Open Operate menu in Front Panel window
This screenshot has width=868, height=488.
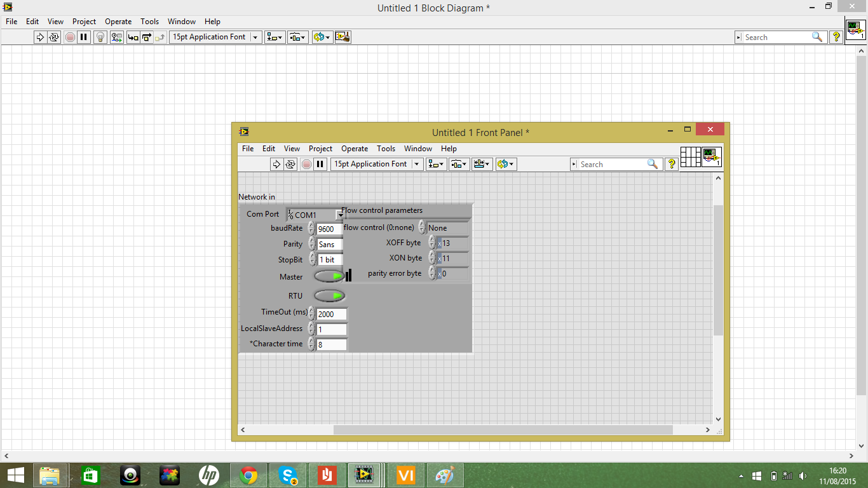(x=354, y=149)
